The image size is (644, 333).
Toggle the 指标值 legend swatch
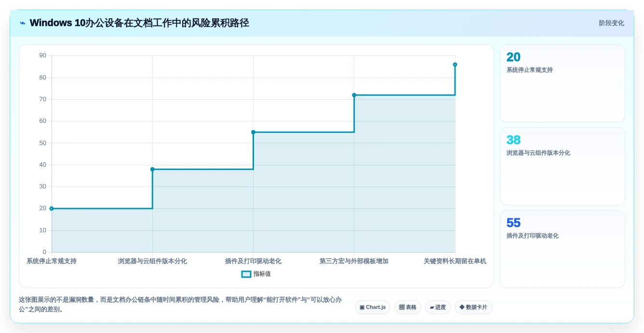coord(246,274)
